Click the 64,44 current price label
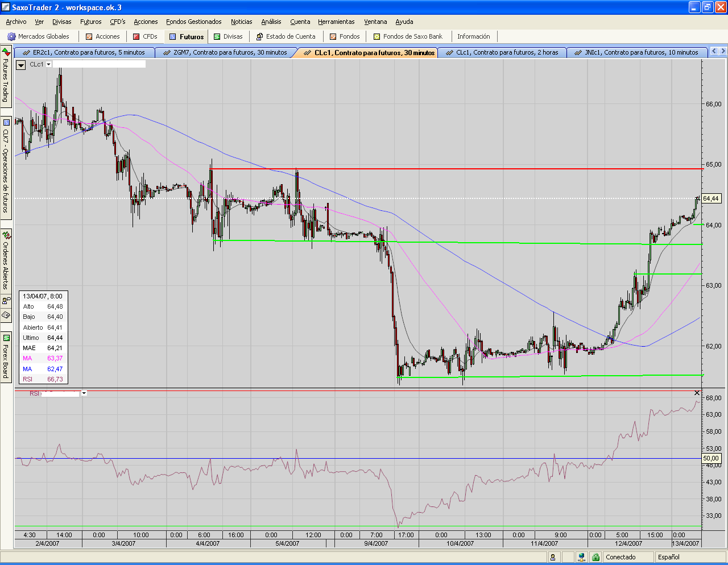The height and width of the screenshot is (565, 728). click(x=711, y=198)
